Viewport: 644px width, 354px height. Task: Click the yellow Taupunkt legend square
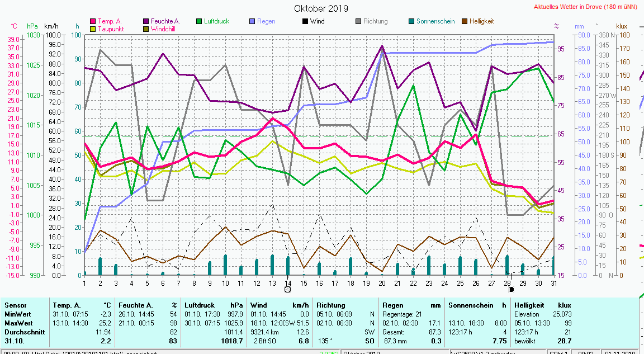point(93,29)
